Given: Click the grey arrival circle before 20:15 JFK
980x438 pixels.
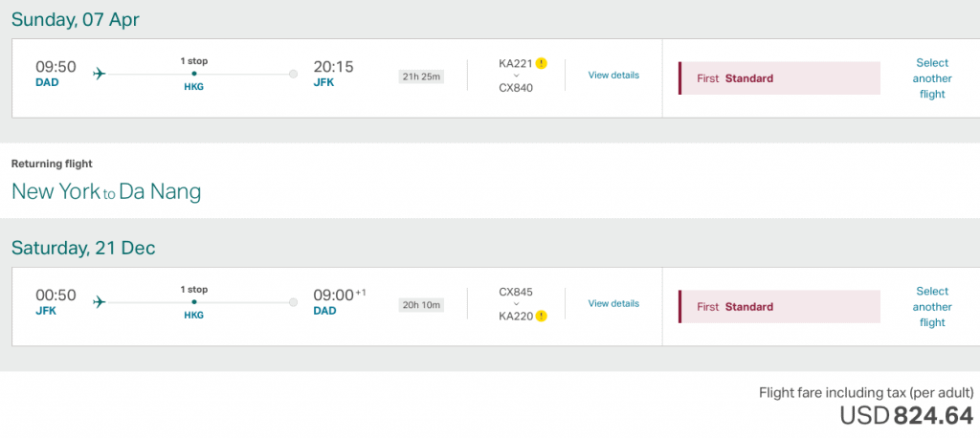Looking at the screenshot, I should (293, 75).
